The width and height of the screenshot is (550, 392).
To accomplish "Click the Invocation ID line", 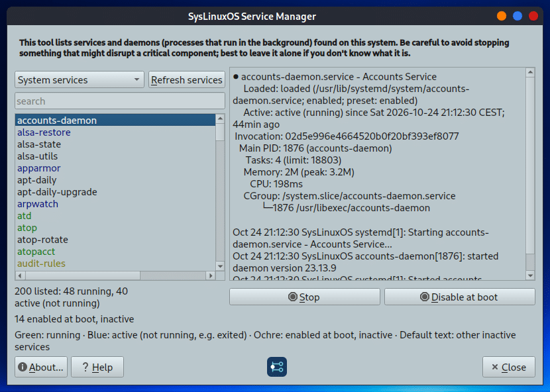I will point(347,136).
